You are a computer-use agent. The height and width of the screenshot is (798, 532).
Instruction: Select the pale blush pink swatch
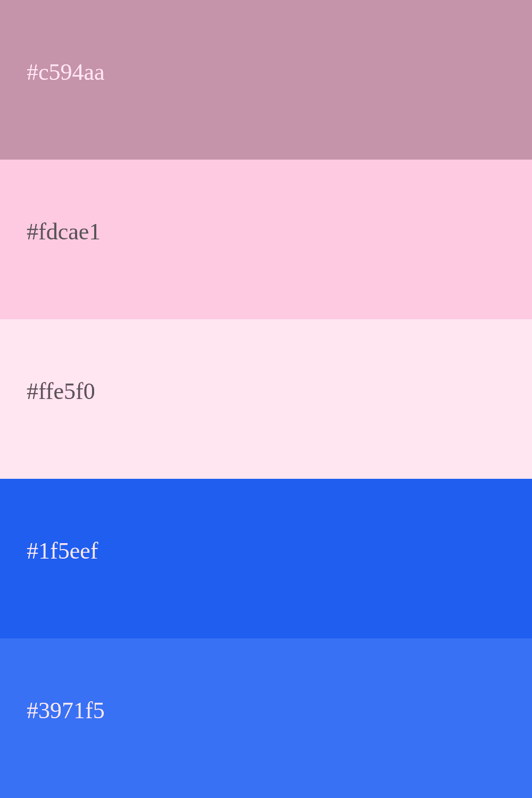pyautogui.click(x=319, y=399)
